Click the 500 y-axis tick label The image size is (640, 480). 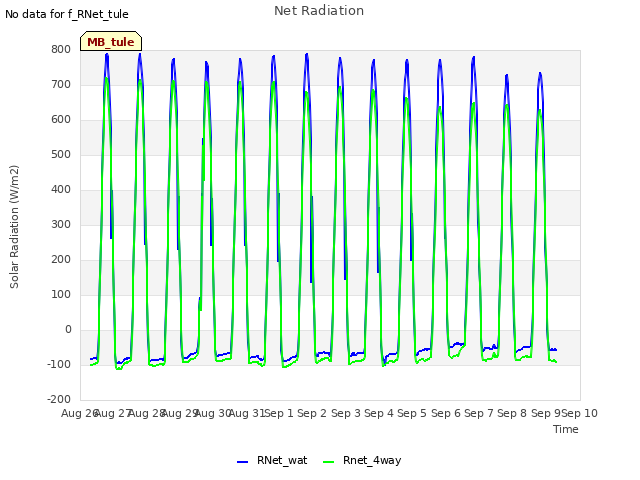tap(61, 155)
